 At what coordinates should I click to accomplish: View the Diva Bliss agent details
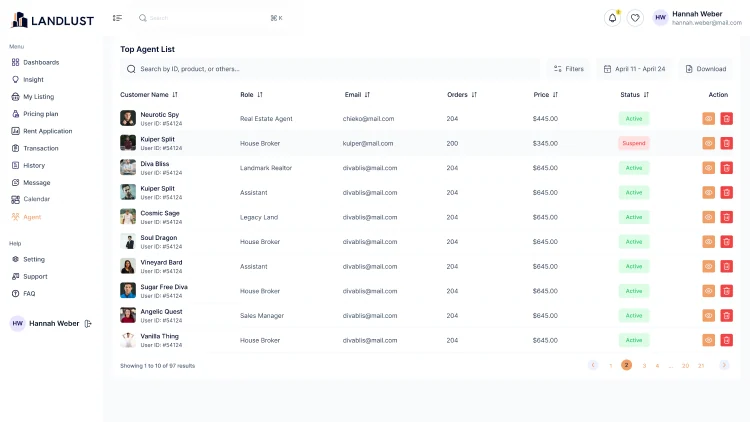pos(708,168)
